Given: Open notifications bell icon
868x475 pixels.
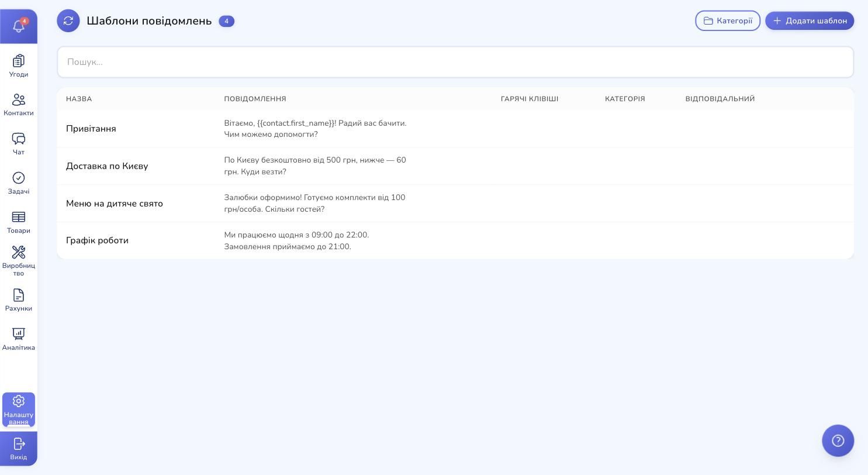Looking at the screenshot, I should coord(19,26).
